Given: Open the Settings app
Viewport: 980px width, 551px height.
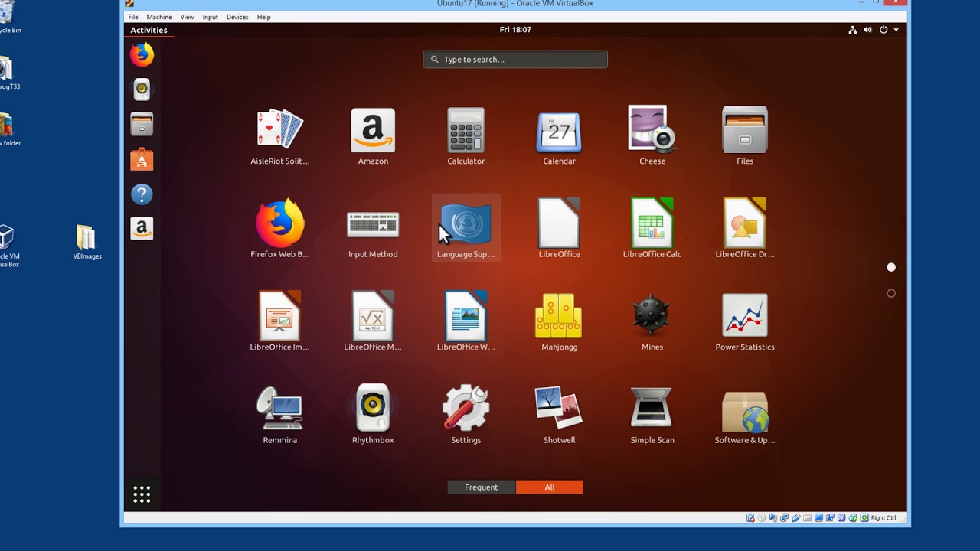Looking at the screenshot, I should pyautogui.click(x=465, y=415).
